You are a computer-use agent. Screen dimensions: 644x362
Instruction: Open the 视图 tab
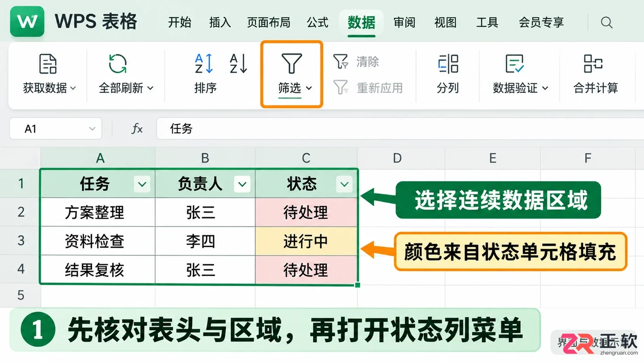click(x=445, y=22)
